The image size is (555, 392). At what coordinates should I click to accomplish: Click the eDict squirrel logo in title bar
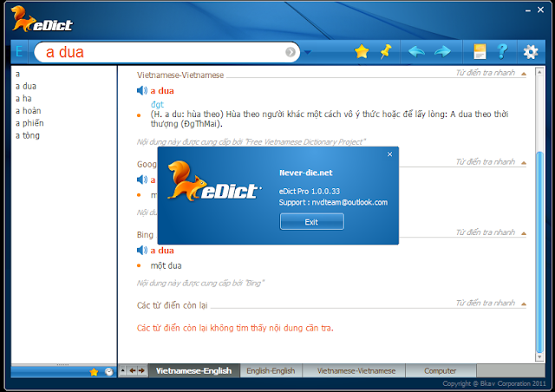pyautogui.click(x=42, y=19)
